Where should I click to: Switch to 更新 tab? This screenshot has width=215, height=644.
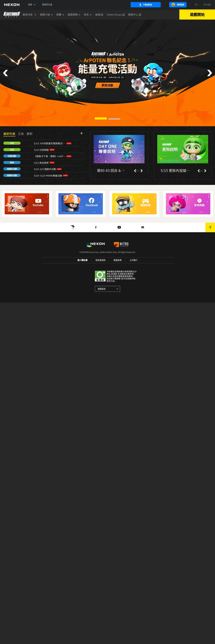click(29, 134)
